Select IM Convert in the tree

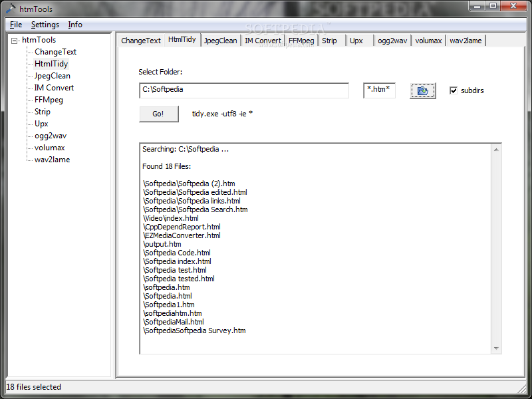(54, 88)
